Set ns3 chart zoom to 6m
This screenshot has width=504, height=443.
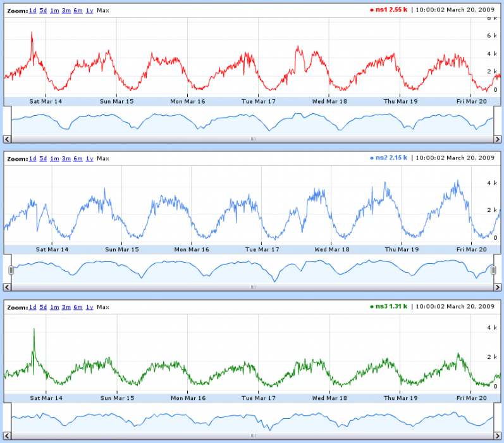(78, 307)
